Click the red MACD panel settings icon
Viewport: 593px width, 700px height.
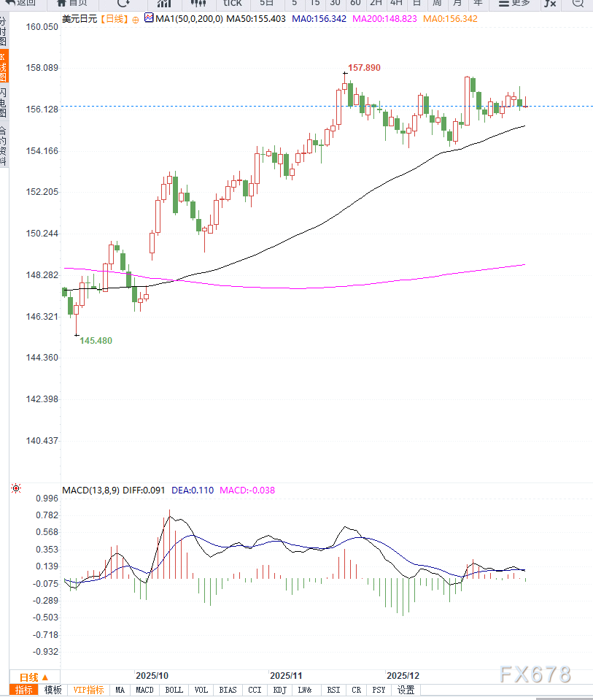click(x=15, y=489)
